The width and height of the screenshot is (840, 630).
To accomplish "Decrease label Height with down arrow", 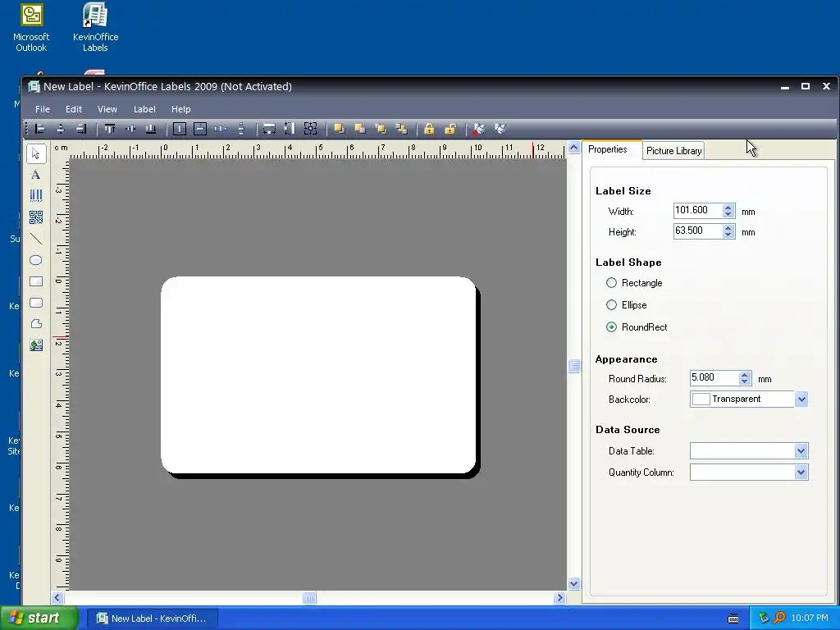I will coord(728,234).
